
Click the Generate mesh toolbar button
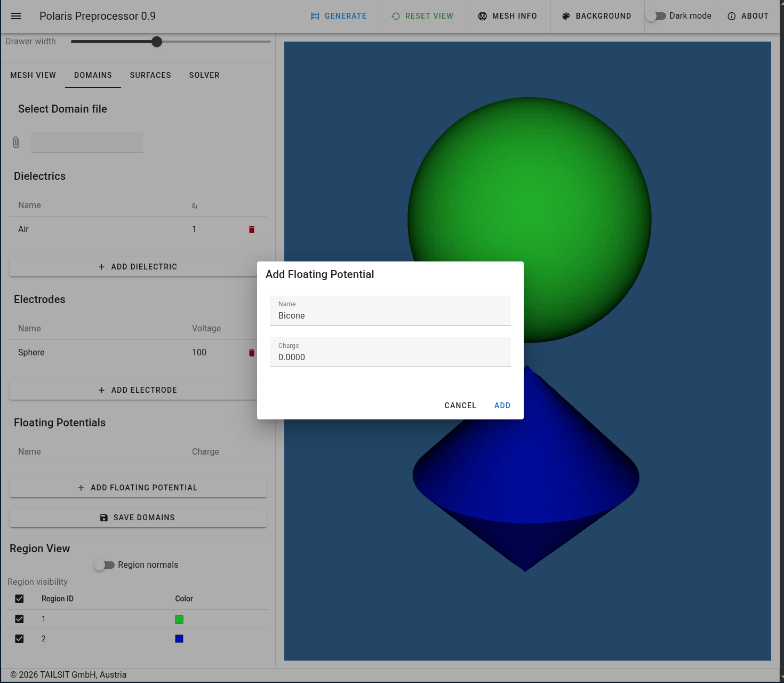click(339, 16)
